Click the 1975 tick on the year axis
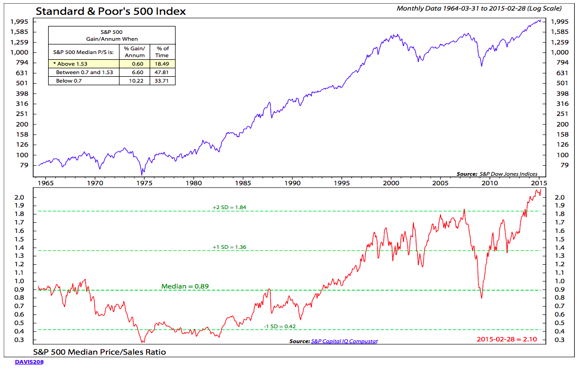 click(x=144, y=183)
